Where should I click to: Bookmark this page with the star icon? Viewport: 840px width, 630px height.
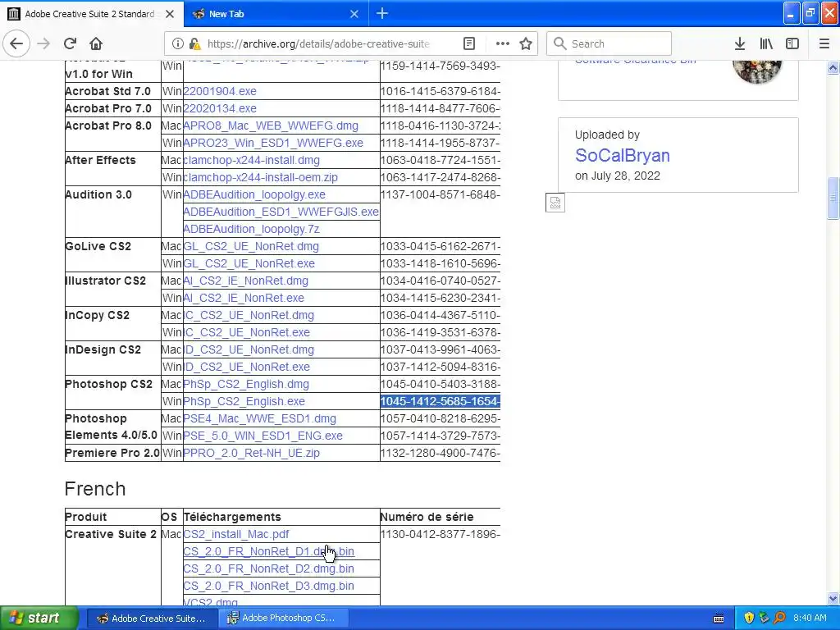(526, 43)
